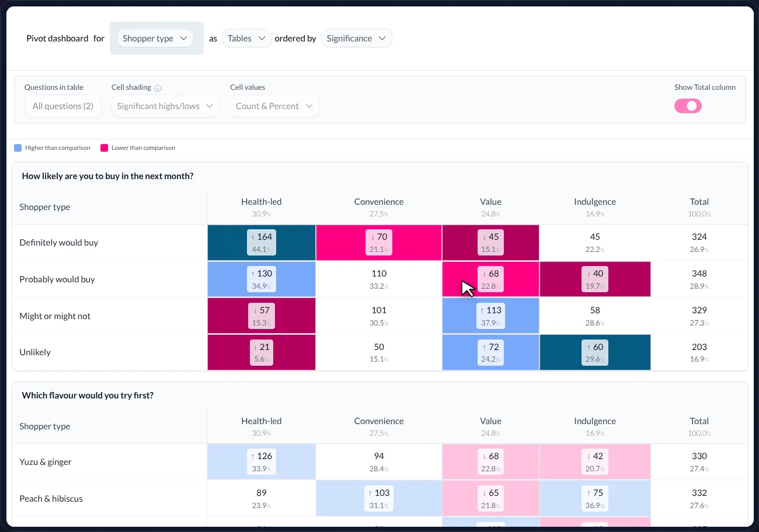Select the Peach & hibiscus cell showing 75

pyautogui.click(x=595, y=499)
